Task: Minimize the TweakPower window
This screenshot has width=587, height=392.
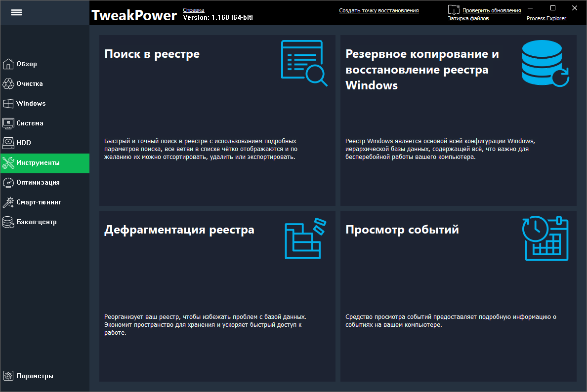Action: (x=530, y=8)
